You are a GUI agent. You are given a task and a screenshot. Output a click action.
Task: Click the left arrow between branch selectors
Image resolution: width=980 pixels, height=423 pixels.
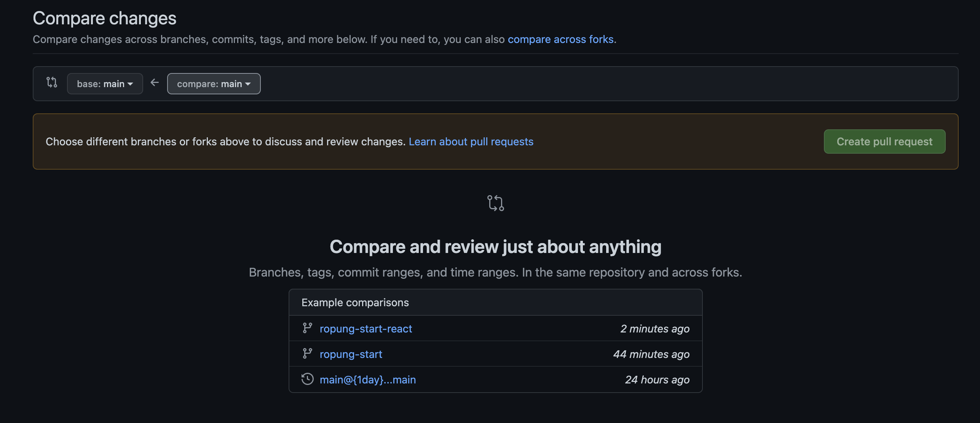pyautogui.click(x=155, y=82)
